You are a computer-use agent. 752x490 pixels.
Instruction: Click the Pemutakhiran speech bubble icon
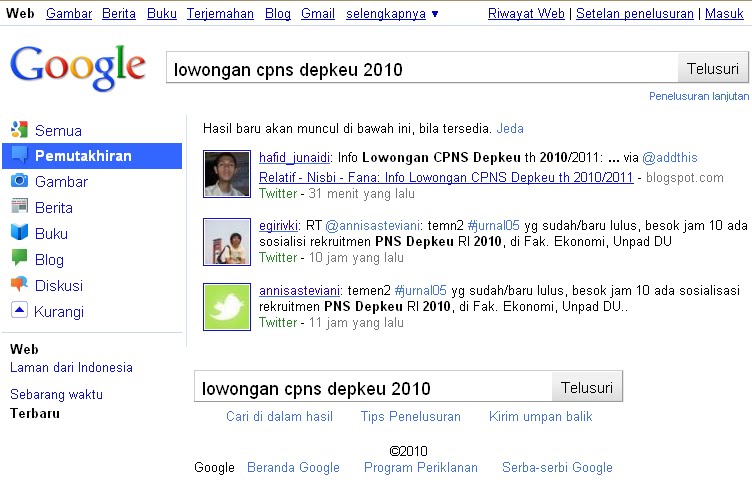click(19, 156)
